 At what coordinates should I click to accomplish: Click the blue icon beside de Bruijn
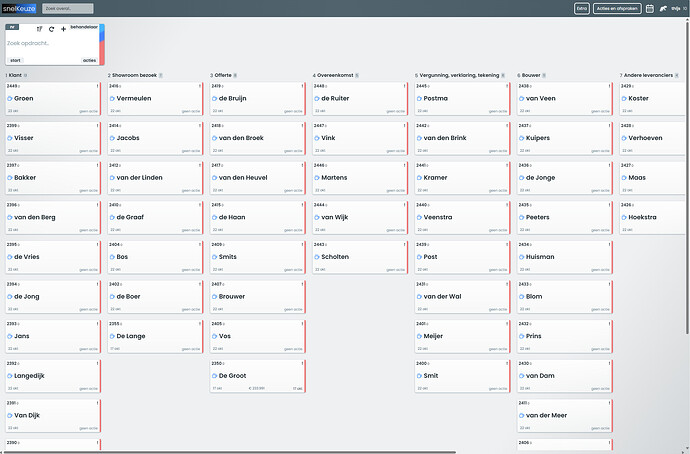coord(215,99)
